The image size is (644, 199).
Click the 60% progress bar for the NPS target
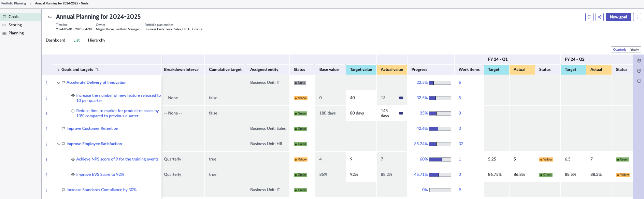[x=440, y=159]
